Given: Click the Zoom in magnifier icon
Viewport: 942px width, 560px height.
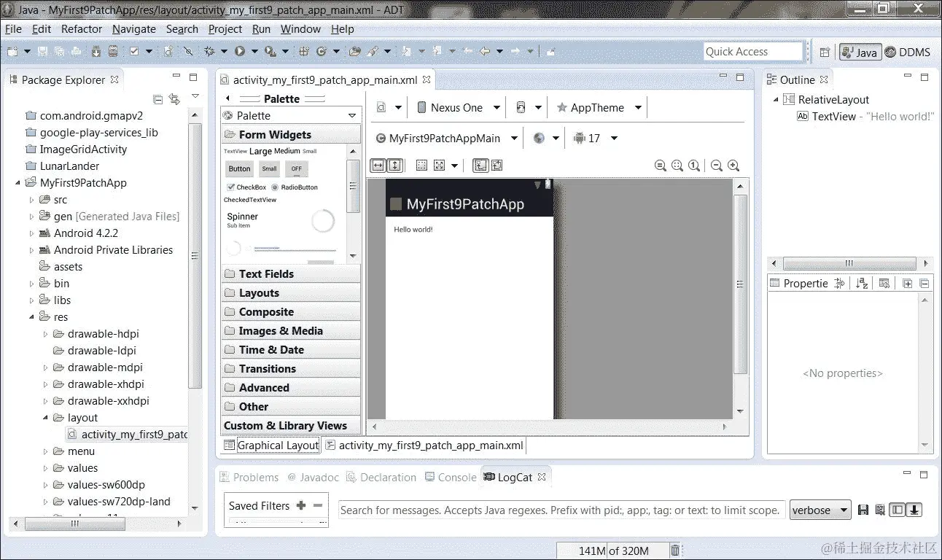Looking at the screenshot, I should 733,166.
